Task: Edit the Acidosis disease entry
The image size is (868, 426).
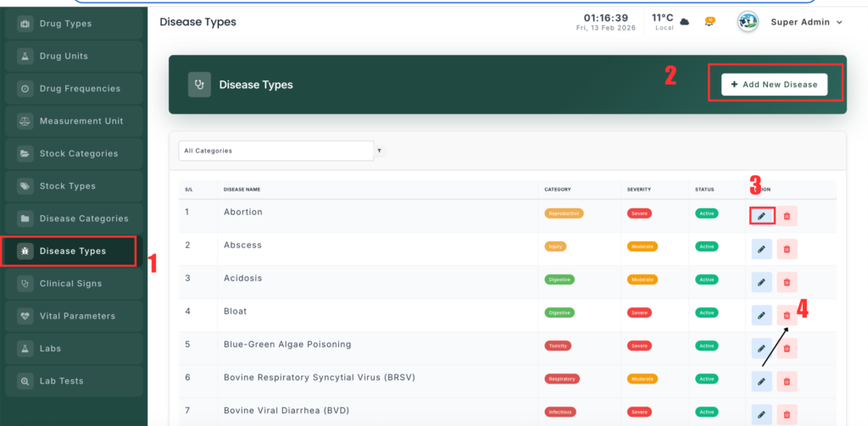Action: (x=761, y=282)
